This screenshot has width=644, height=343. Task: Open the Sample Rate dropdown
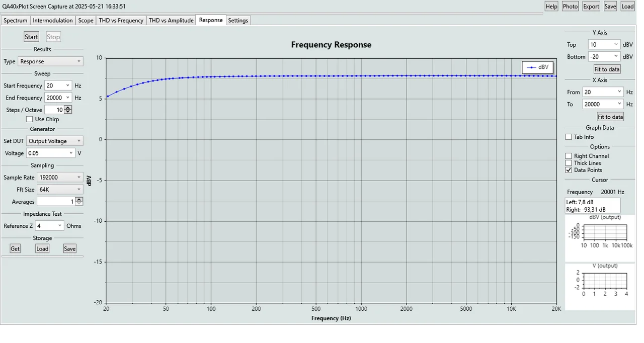(x=59, y=177)
